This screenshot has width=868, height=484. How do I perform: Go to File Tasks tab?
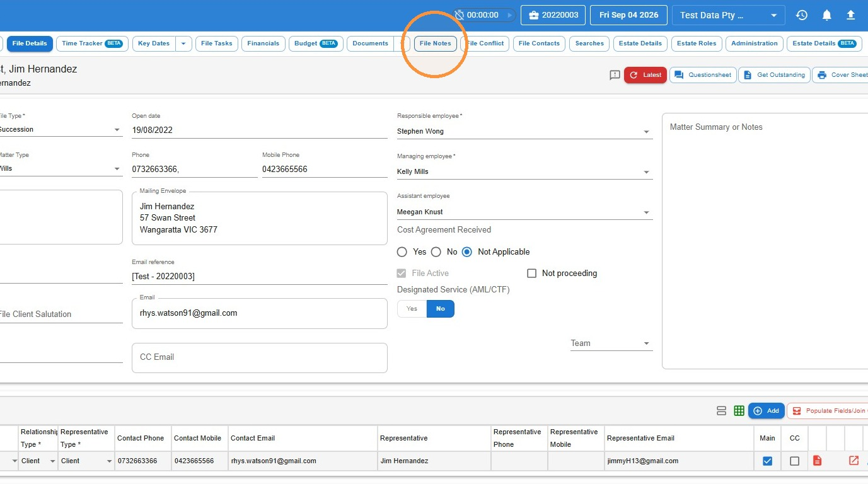(216, 43)
